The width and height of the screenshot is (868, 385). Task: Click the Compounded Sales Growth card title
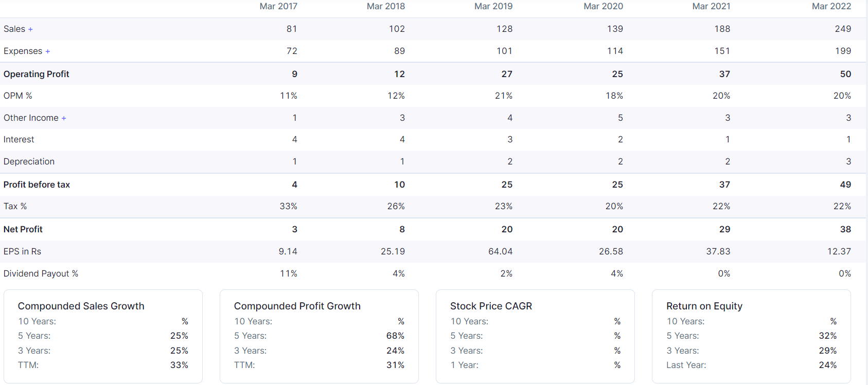81,306
